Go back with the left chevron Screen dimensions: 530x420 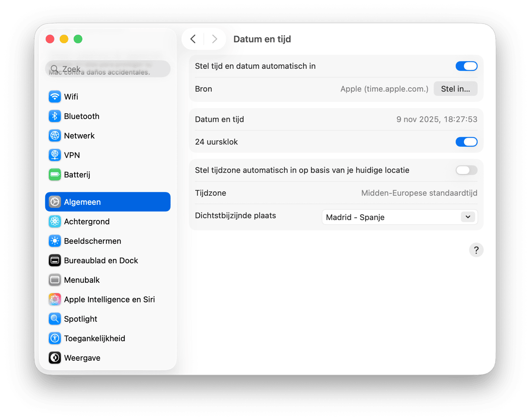point(193,39)
